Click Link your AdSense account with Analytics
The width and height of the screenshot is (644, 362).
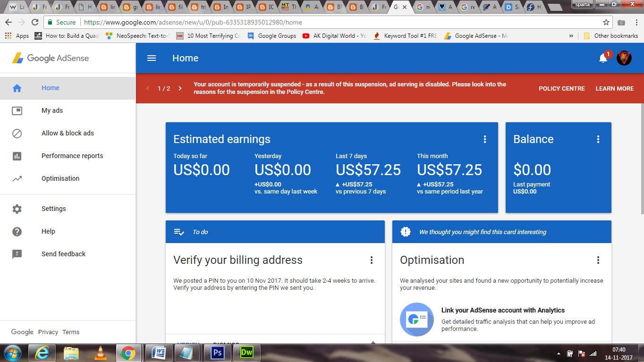[x=503, y=310]
